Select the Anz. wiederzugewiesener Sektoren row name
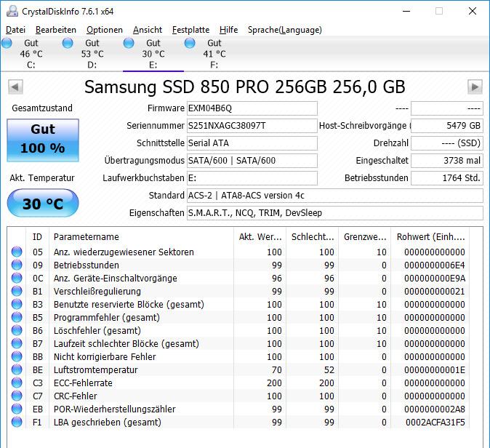This screenshot has width=490, height=448. [x=124, y=252]
